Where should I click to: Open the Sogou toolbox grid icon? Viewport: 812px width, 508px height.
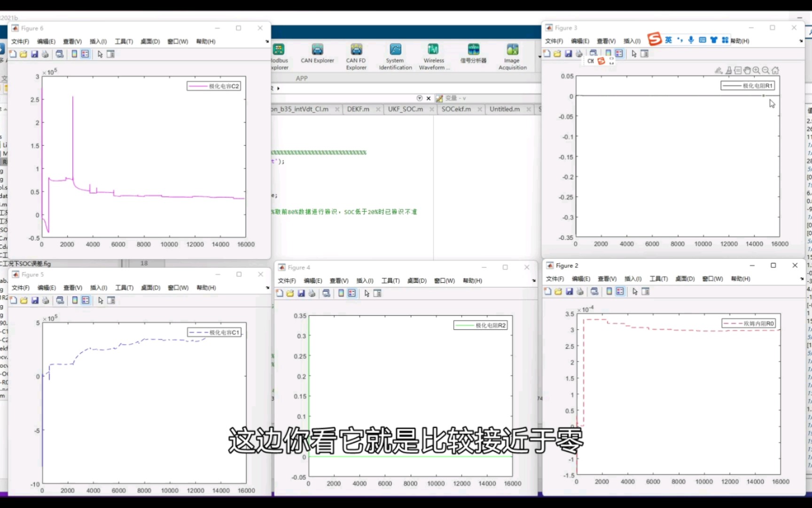725,40
